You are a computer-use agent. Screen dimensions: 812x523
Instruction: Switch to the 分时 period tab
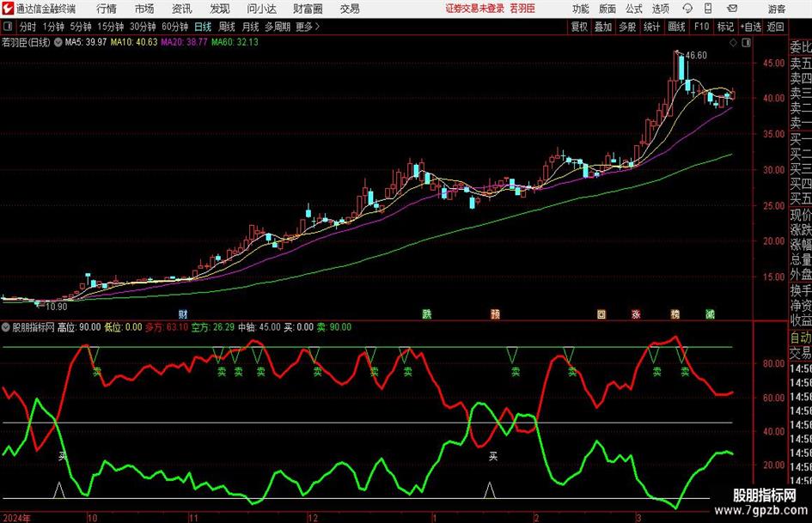click(28, 27)
